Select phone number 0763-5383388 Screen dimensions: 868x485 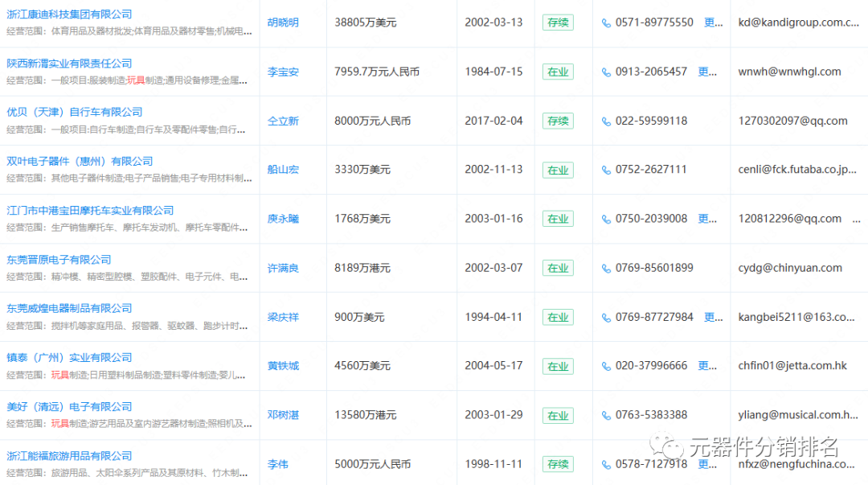[651, 415]
